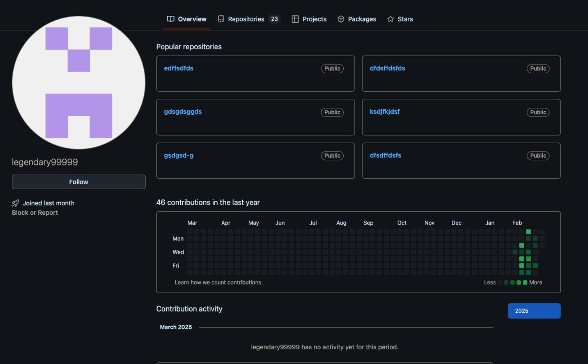588x364 pixels.
Task: Open the dfsdffdsfs repository
Action: [x=385, y=155]
